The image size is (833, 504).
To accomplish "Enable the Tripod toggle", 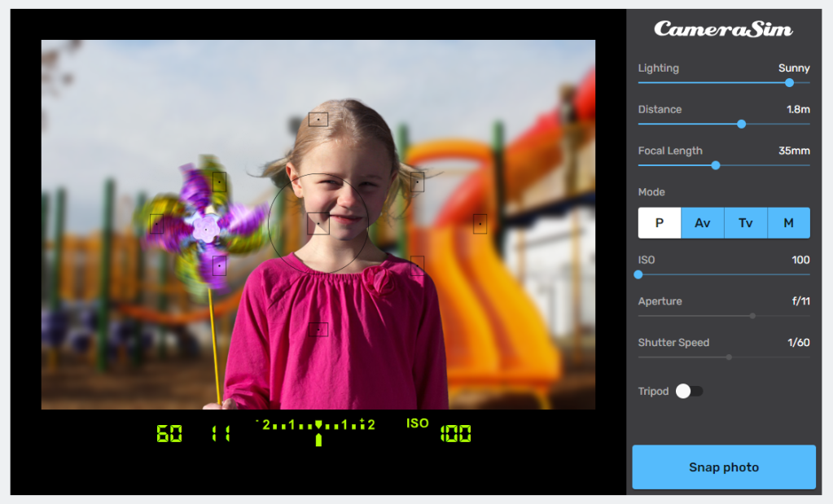I will pos(690,392).
